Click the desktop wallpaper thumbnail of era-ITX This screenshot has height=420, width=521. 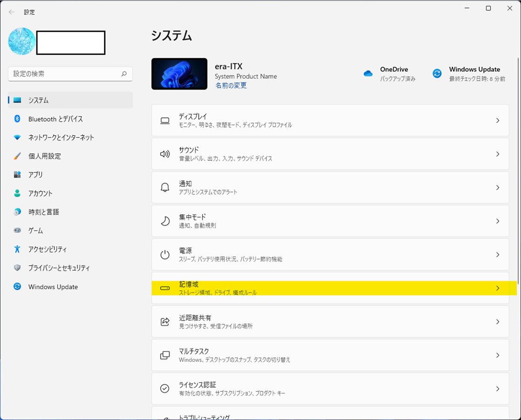pyautogui.click(x=179, y=74)
